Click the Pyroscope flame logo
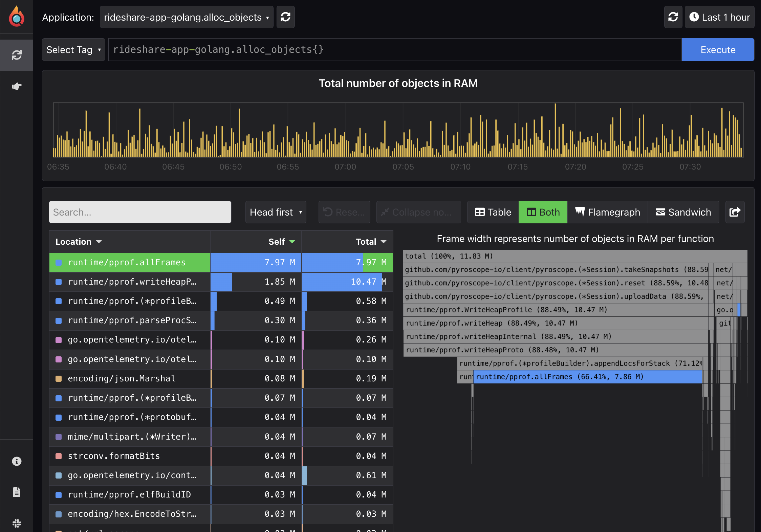 click(16, 16)
